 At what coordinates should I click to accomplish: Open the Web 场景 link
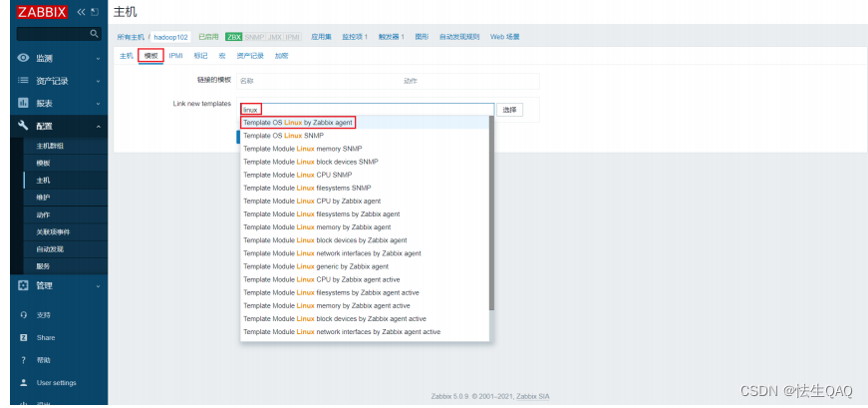pos(505,37)
